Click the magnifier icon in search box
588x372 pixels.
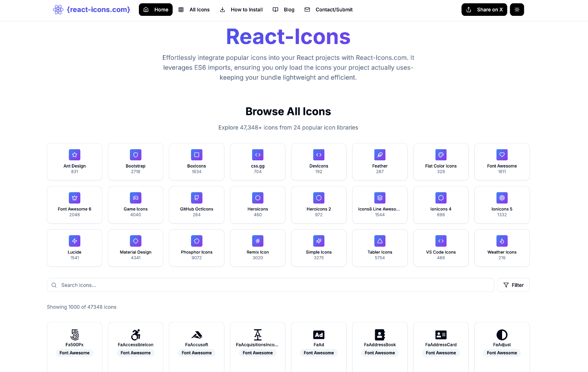click(x=54, y=285)
